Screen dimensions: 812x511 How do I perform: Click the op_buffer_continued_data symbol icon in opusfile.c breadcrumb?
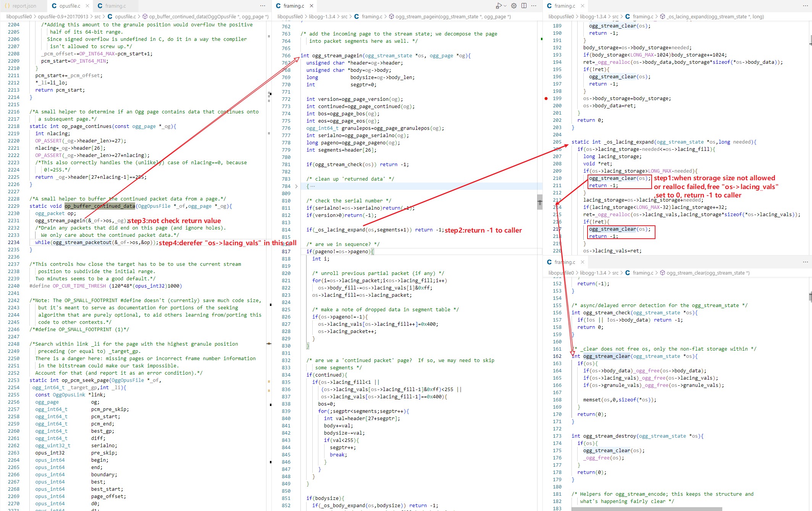tap(145, 16)
